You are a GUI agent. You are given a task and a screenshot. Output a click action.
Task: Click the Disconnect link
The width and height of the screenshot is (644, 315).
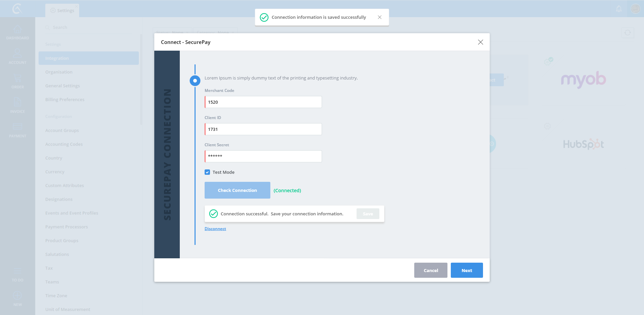[x=215, y=229]
